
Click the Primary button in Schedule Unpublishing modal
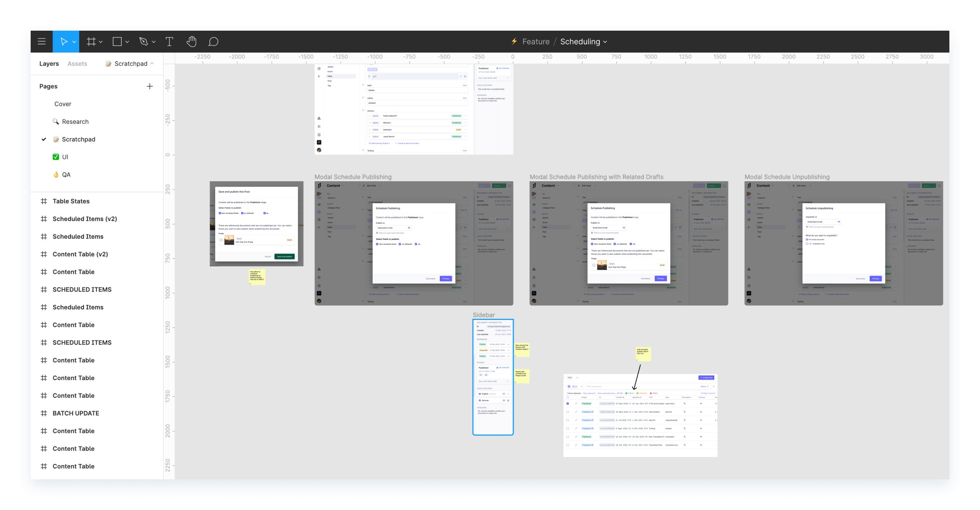875,279
